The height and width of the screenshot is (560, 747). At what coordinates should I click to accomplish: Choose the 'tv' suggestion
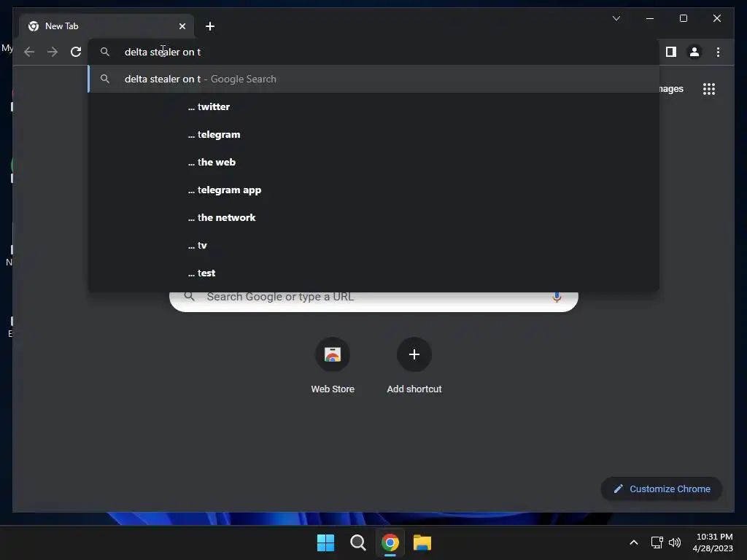(374, 245)
